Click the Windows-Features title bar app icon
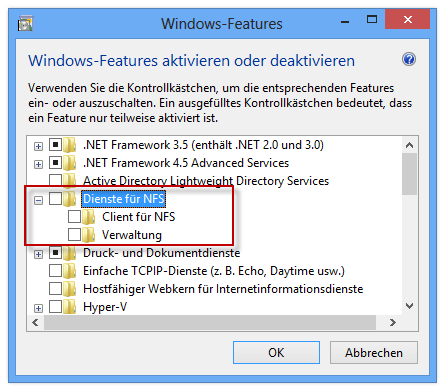447x390 pixels. tap(25, 24)
